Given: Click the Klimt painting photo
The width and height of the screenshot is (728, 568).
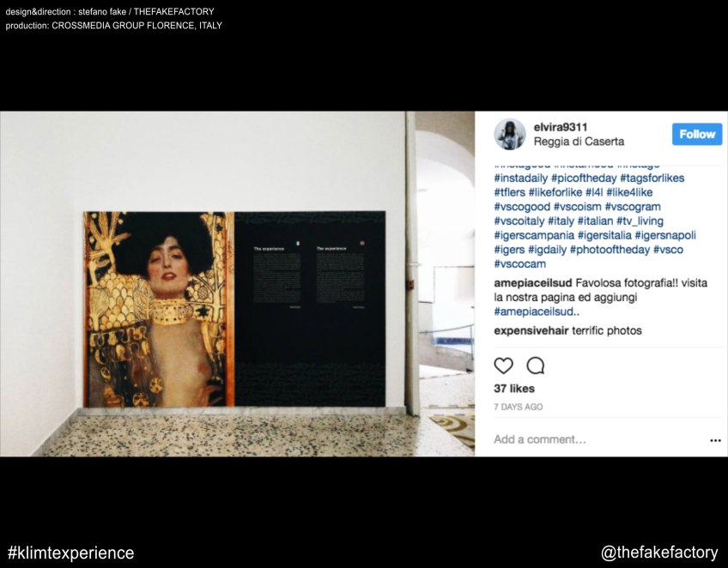Looking at the screenshot, I should pyautogui.click(x=158, y=309).
